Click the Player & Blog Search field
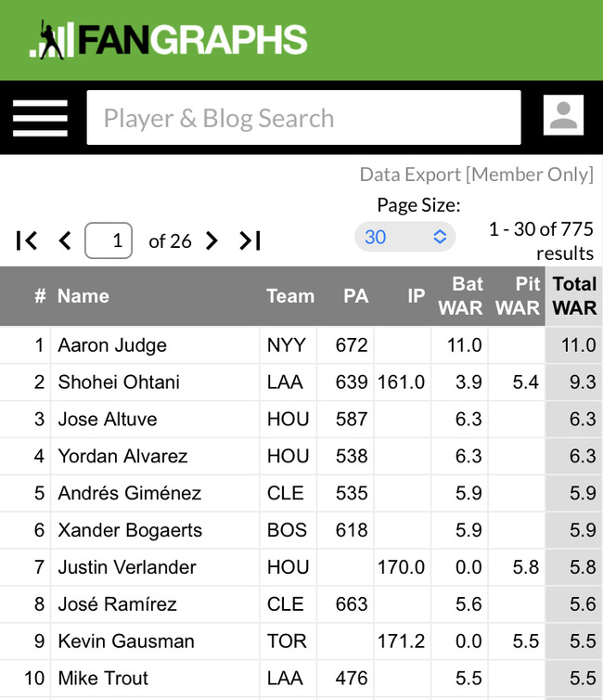Image resolution: width=603 pixels, height=700 pixels. pos(303,117)
